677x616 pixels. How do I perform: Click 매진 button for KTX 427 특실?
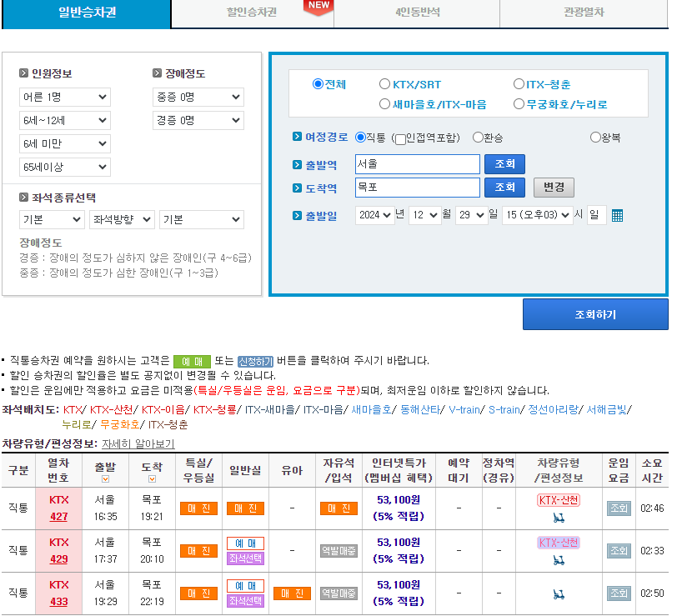[x=198, y=508]
